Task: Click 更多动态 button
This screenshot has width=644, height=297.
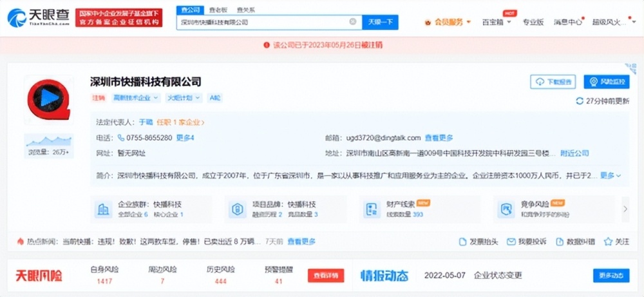Action: 611,276
